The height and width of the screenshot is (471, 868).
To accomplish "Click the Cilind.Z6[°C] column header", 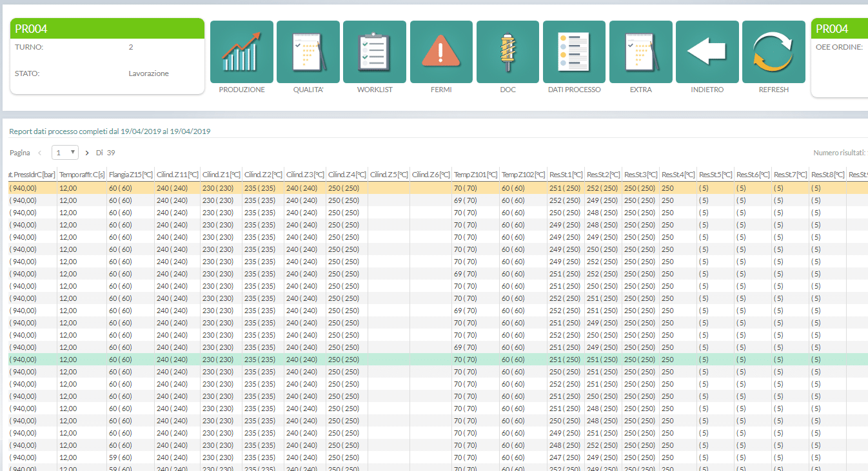I will tap(431, 175).
